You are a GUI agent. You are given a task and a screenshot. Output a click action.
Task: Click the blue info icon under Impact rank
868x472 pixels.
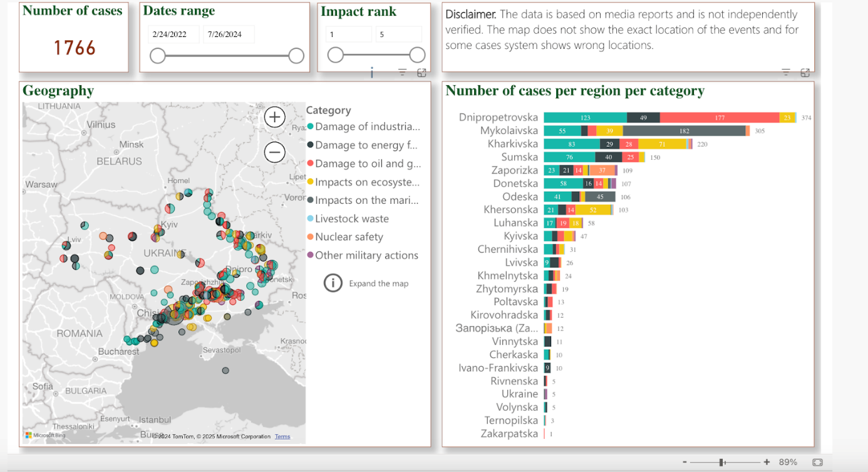[372, 73]
